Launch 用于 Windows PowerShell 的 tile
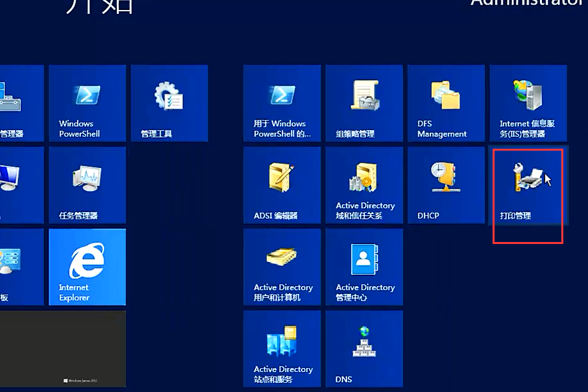The width and height of the screenshot is (588, 392). click(282, 103)
